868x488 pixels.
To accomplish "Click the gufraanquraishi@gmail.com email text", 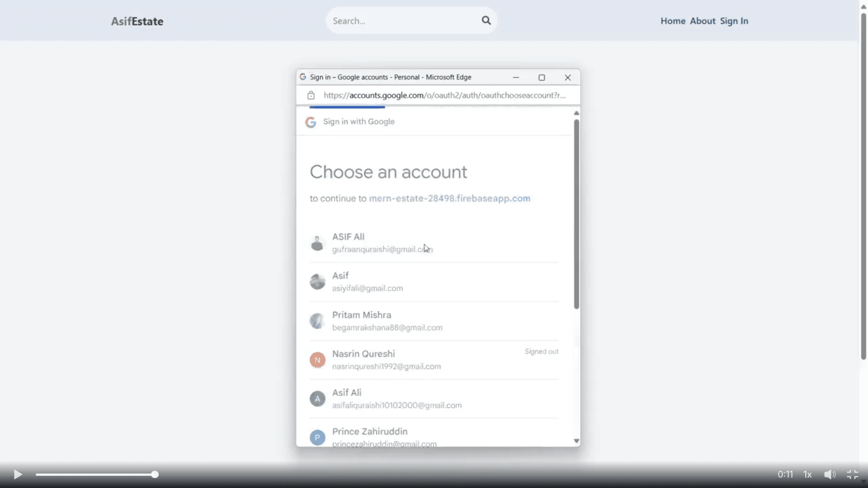I will click(382, 249).
